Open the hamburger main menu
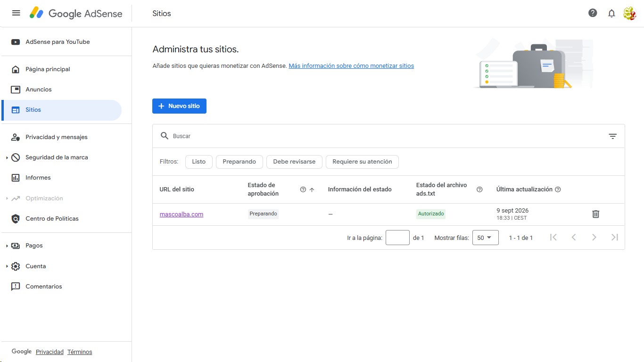This screenshot has height=362, width=644. (16, 13)
